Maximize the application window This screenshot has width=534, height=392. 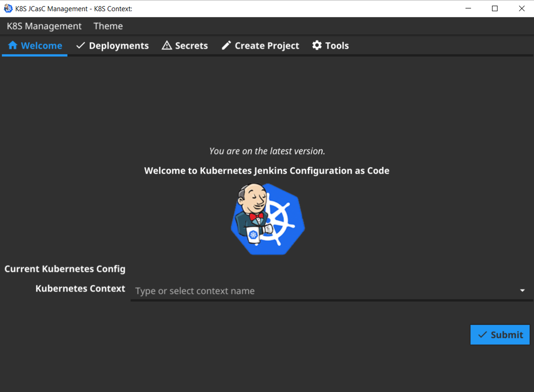[494, 8]
